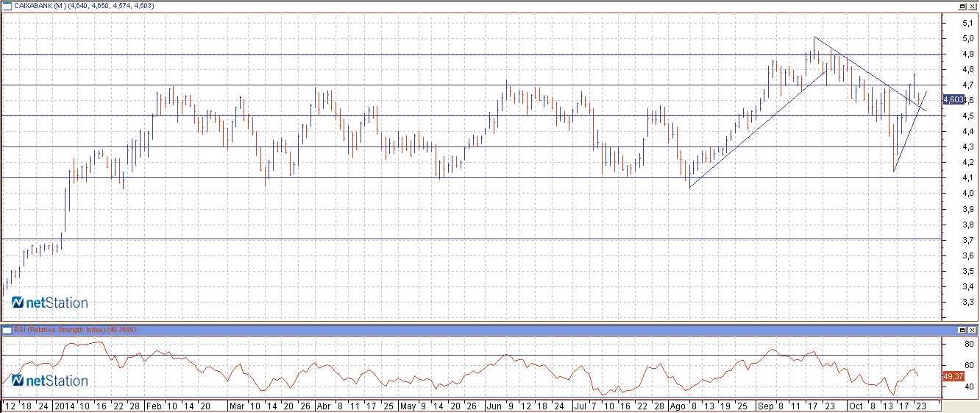The image size is (980, 413).
Task: Click the May label on time axis
Action: 408,406
